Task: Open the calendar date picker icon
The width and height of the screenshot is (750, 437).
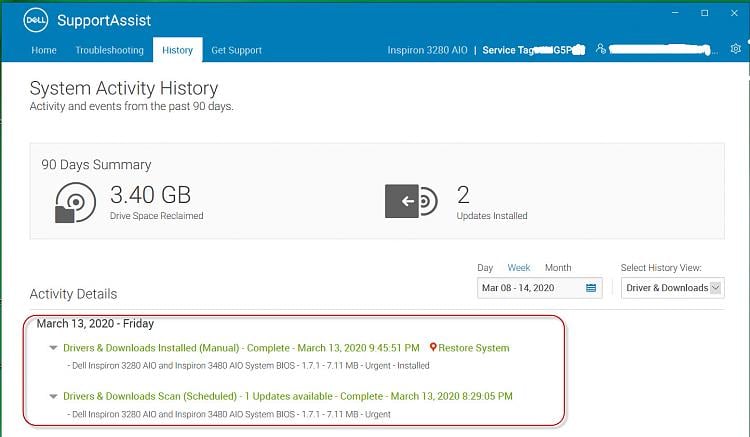Action: click(x=591, y=288)
